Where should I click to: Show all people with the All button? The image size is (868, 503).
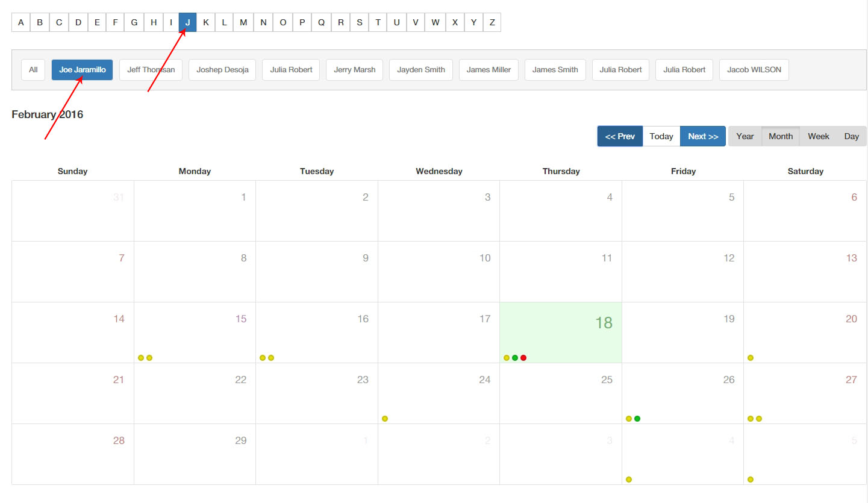33,70
